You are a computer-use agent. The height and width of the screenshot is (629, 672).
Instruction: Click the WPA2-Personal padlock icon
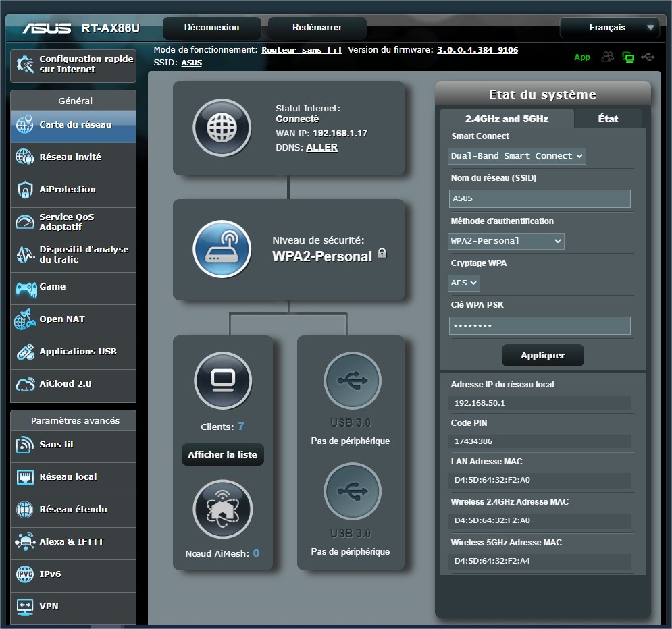point(382,254)
